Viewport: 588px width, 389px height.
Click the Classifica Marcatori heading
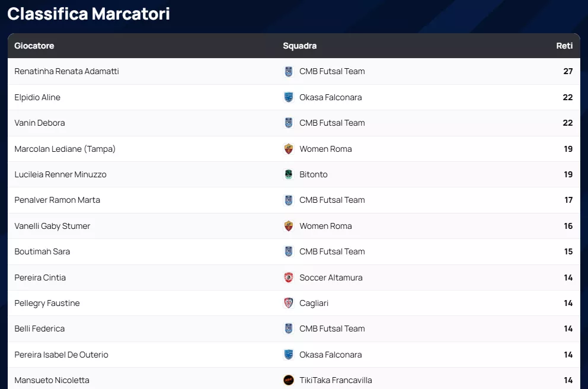coord(89,14)
